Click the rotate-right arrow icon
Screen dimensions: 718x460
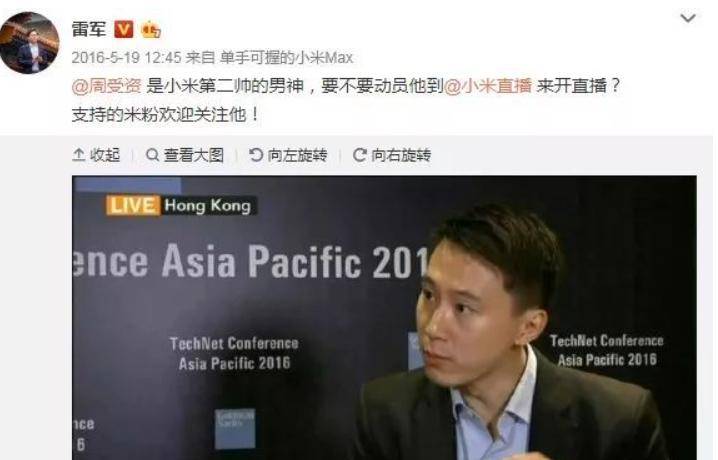359,155
